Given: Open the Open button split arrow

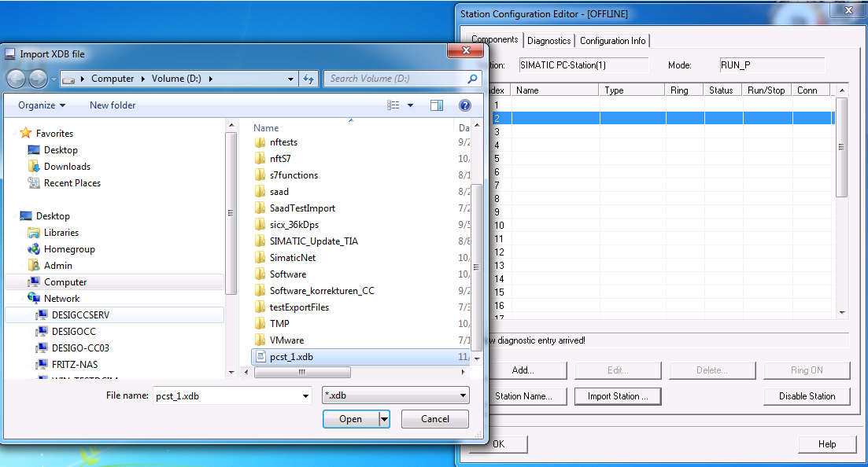Looking at the screenshot, I should click(384, 419).
